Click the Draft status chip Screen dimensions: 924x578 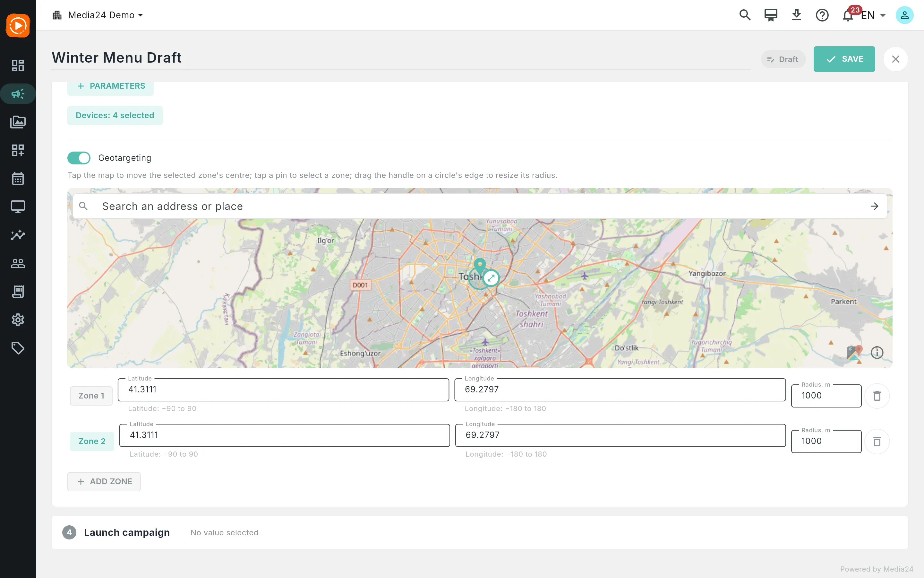point(783,59)
